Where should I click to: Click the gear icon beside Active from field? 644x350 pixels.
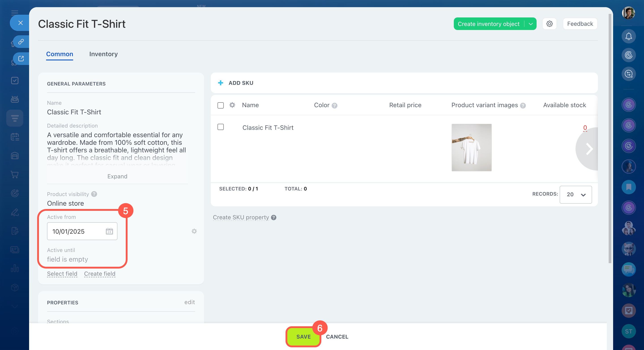[x=194, y=231]
